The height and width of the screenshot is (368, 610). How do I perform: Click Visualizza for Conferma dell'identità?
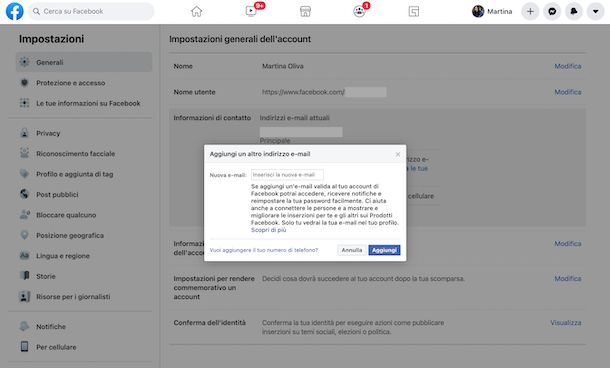tap(566, 323)
